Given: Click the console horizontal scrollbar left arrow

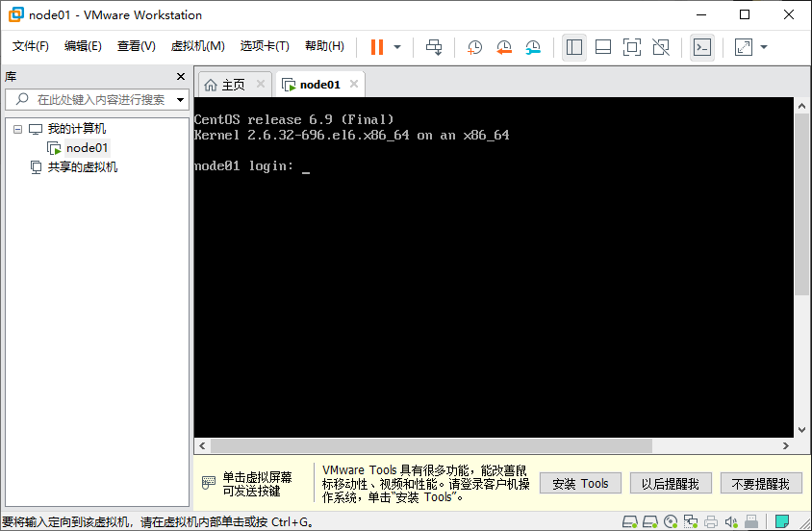Looking at the screenshot, I should click(x=202, y=445).
